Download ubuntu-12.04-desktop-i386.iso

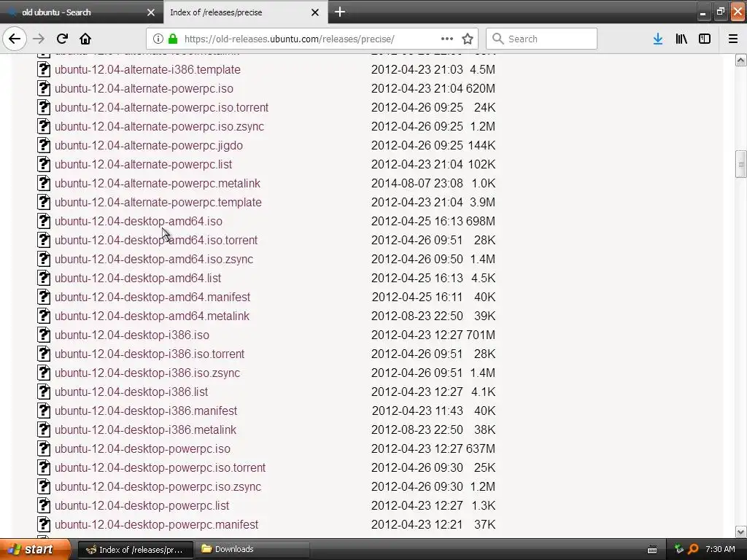[132, 335]
